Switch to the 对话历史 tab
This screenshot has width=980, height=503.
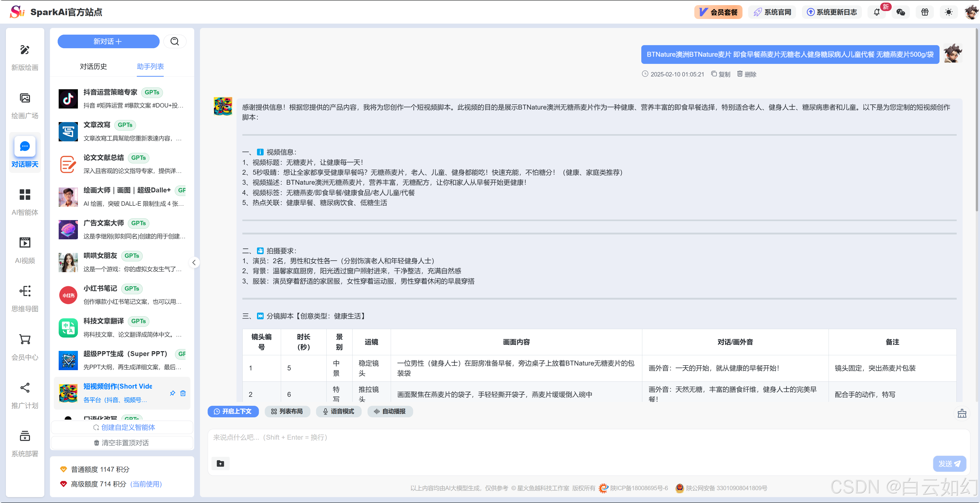coord(93,67)
